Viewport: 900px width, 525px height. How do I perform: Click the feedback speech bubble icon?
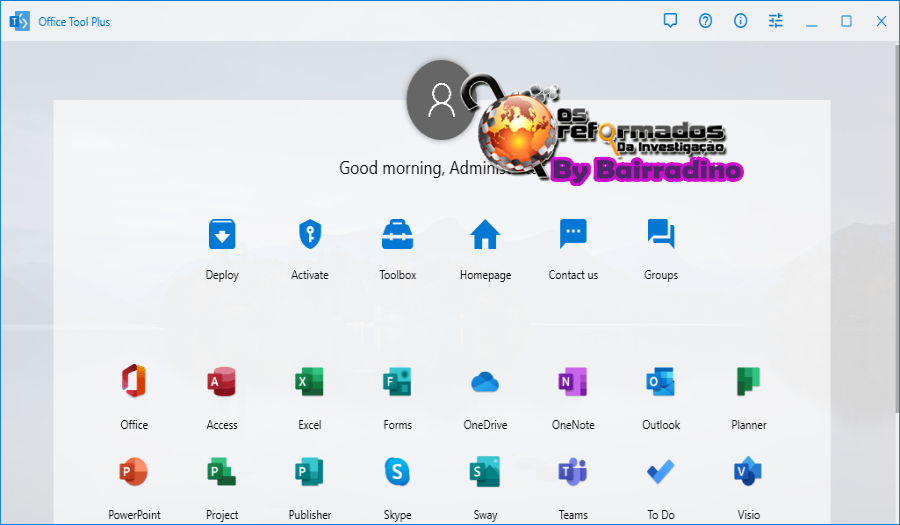[670, 21]
